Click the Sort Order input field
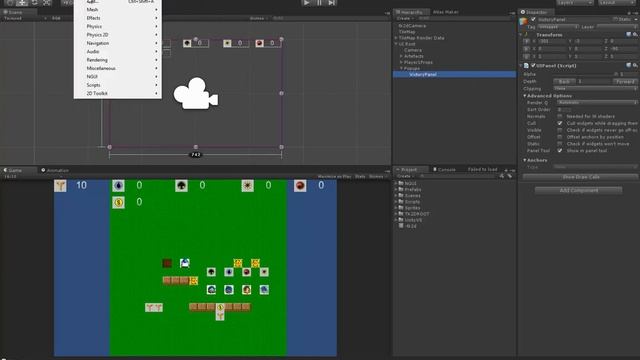Viewport: 640px width, 360px height. click(564, 109)
